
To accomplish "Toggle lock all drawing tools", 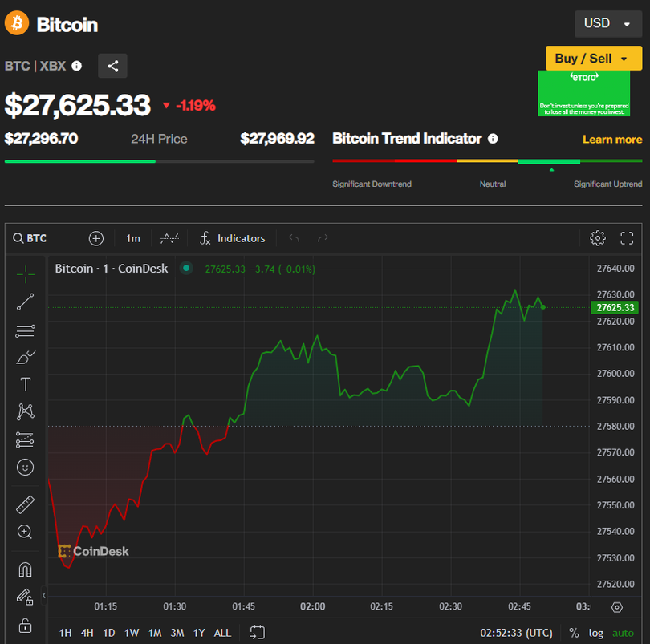I will coord(26,624).
